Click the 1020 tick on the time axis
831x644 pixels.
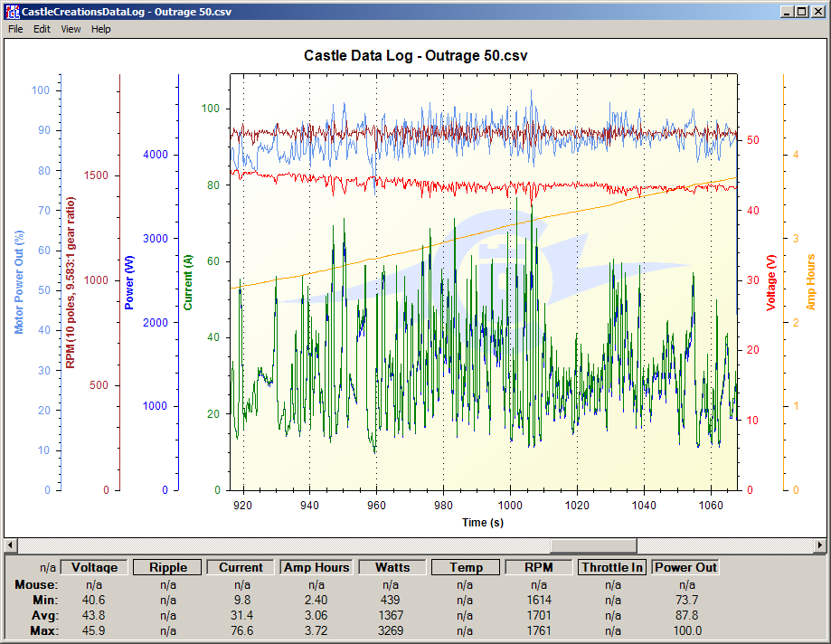[x=577, y=505]
